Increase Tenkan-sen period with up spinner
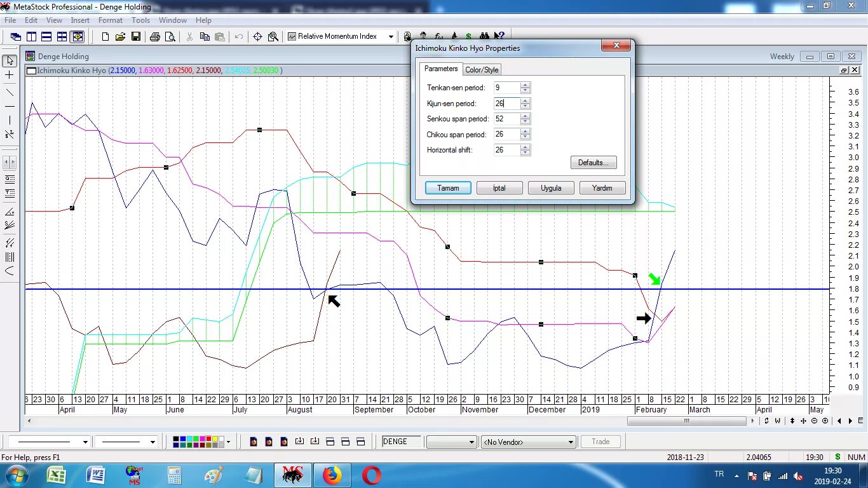 click(525, 85)
